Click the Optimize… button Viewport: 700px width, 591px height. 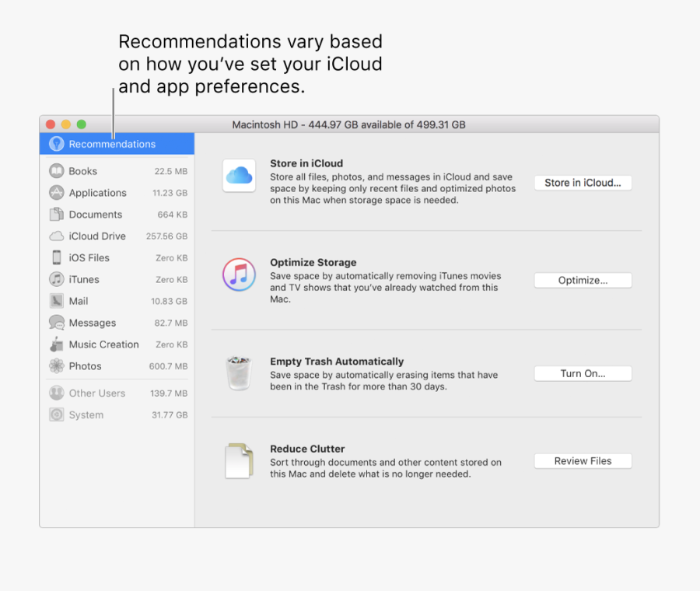pyautogui.click(x=583, y=281)
